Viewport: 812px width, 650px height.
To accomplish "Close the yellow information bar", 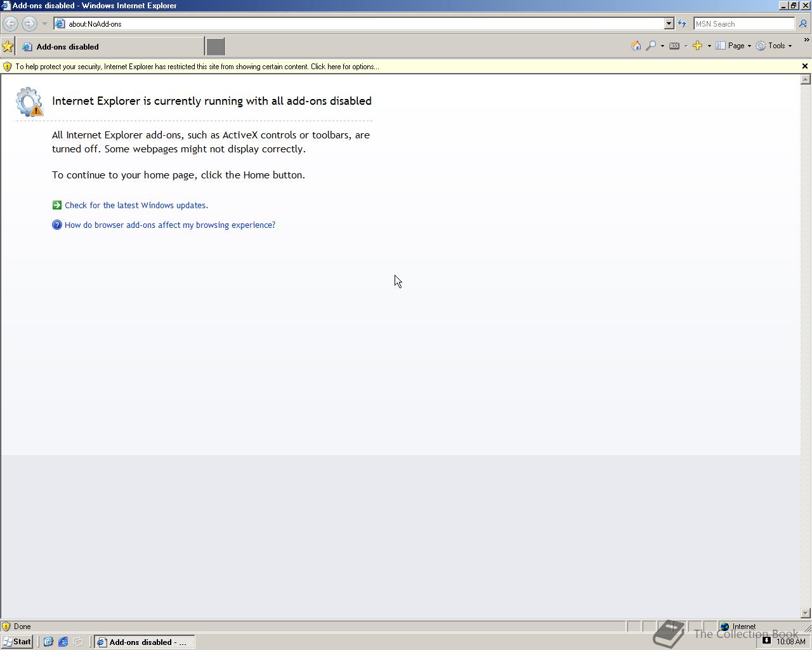I will coord(805,66).
